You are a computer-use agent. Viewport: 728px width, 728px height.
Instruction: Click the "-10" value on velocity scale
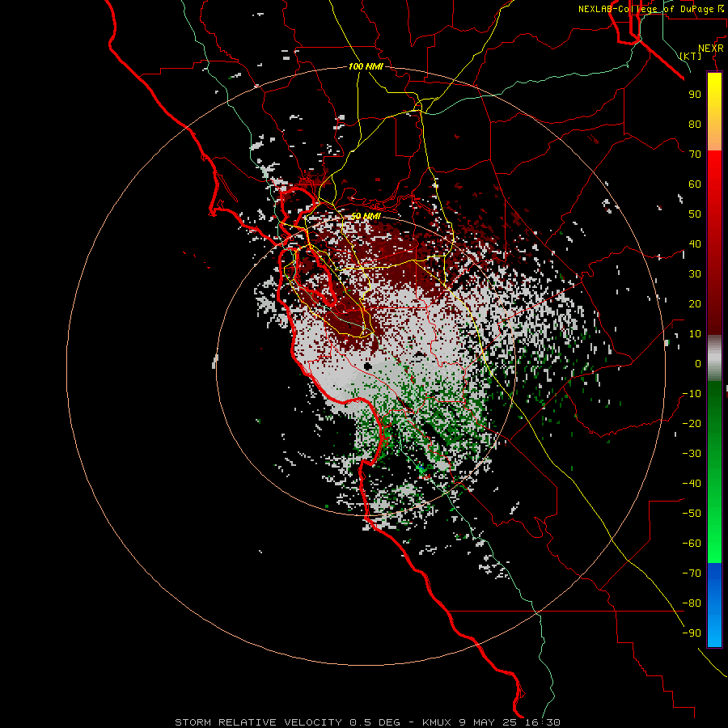point(692,394)
